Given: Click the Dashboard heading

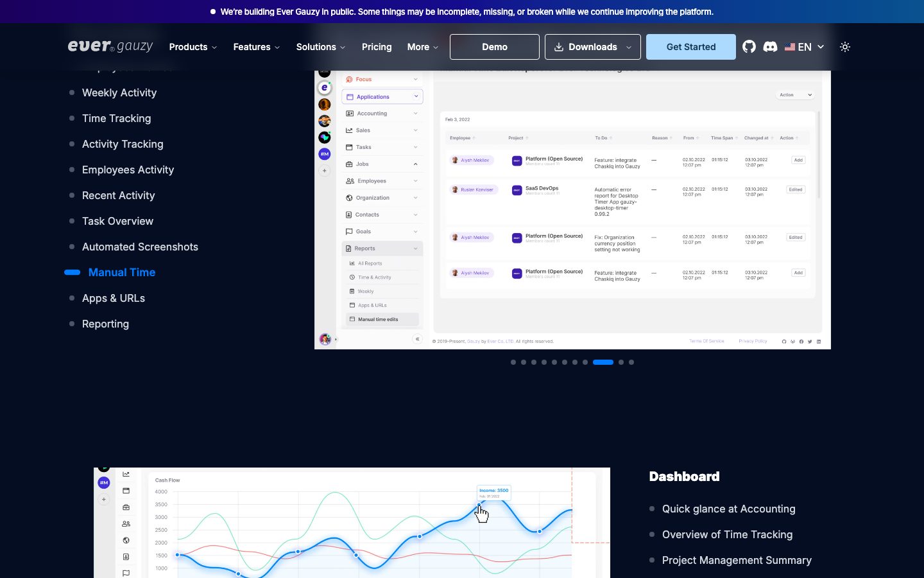Looking at the screenshot, I should (684, 477).
